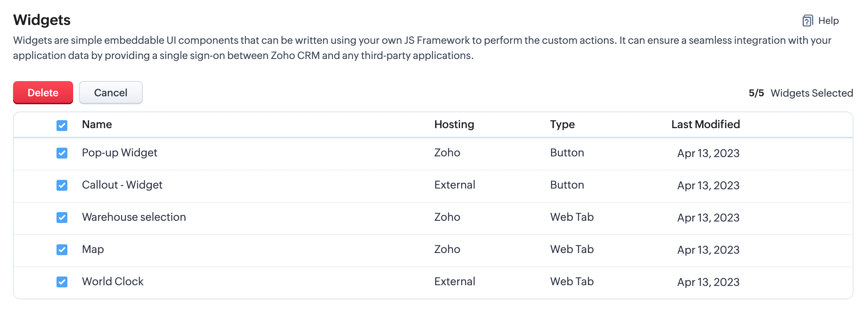Click the Help document icon
This screenshot has height=312, width=868.
point(808,21)
